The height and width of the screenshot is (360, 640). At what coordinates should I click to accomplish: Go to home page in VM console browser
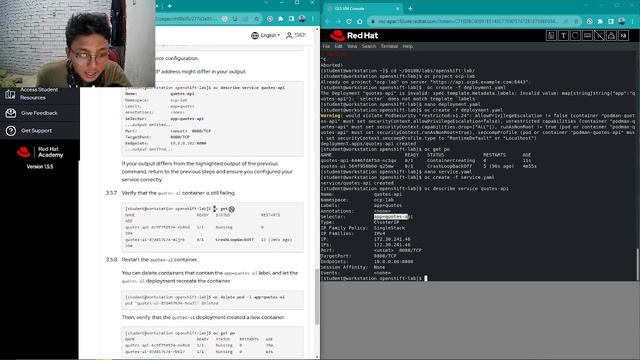click(360, 21)
